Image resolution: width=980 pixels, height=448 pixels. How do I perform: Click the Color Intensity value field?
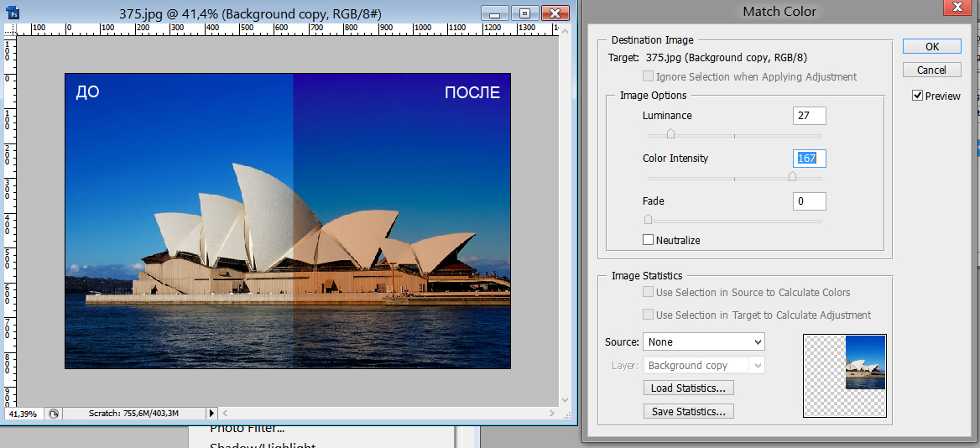tap(810, 159)
